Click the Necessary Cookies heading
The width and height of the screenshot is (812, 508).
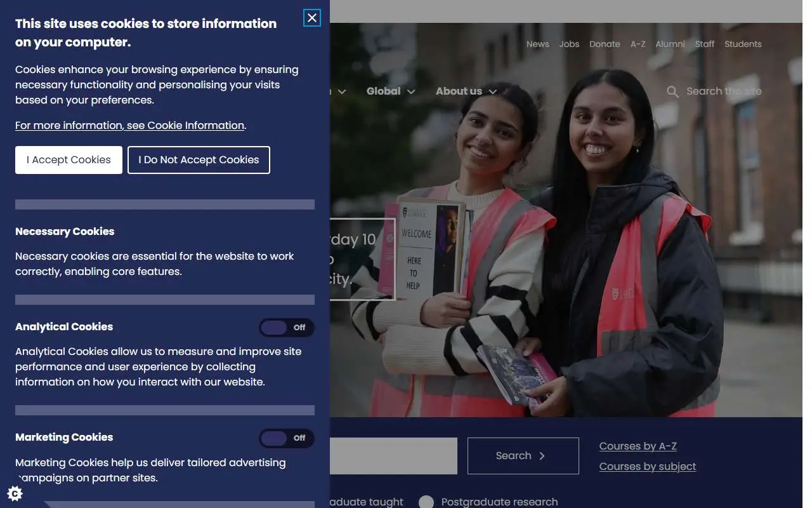pyautogui.click(x=65, y=232)
